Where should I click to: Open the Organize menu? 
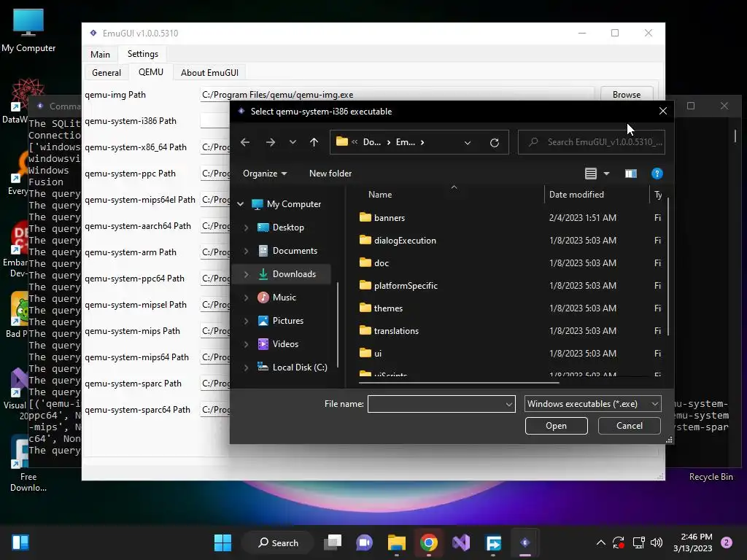(x=265, y=174)
